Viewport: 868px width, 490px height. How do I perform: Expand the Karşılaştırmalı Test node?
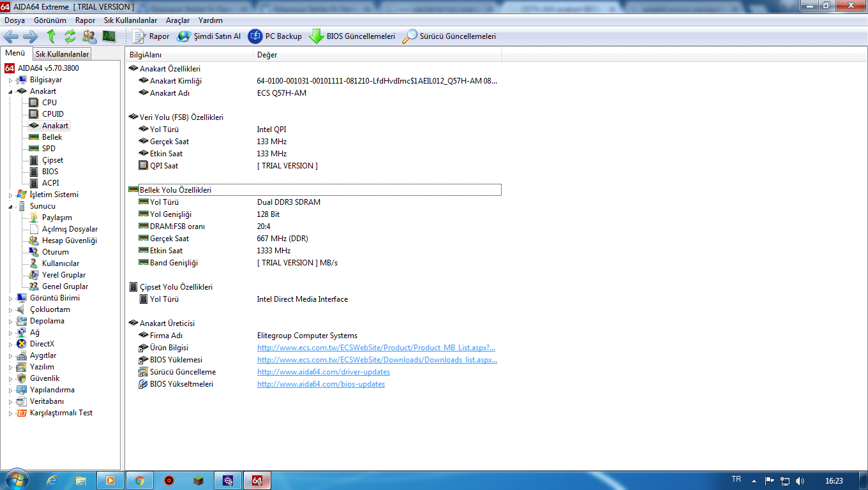pyautogui.click(x=10, y=413)
